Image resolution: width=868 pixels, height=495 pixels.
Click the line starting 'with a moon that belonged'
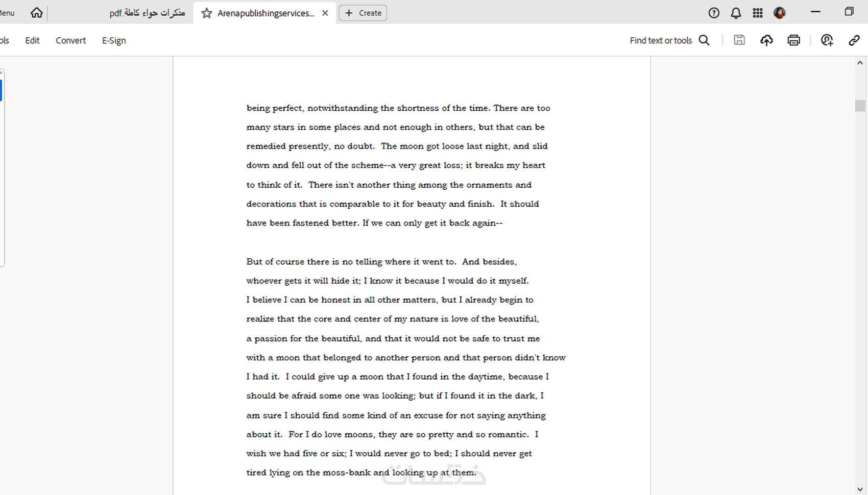[x=406, y=358]
